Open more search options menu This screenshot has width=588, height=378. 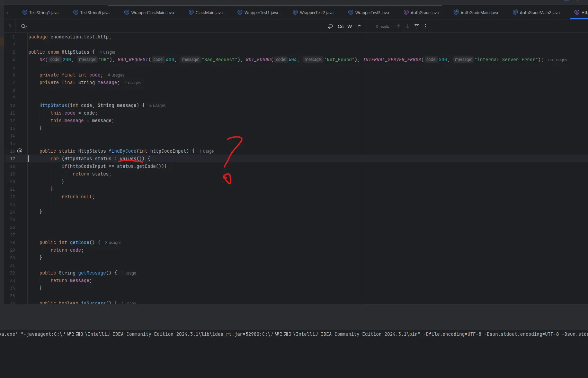coord(426,26)
